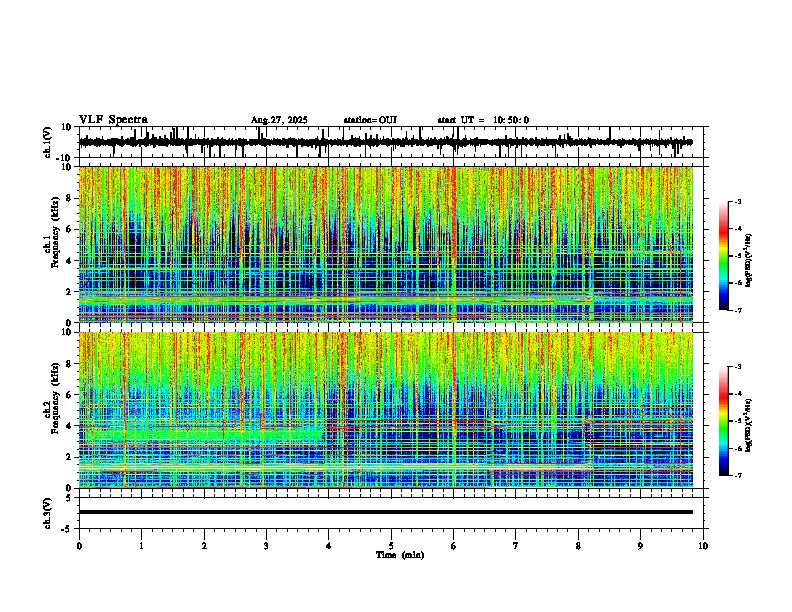Click tick label "3" on the Time axis
792x612 pixels.
[266, 546]
